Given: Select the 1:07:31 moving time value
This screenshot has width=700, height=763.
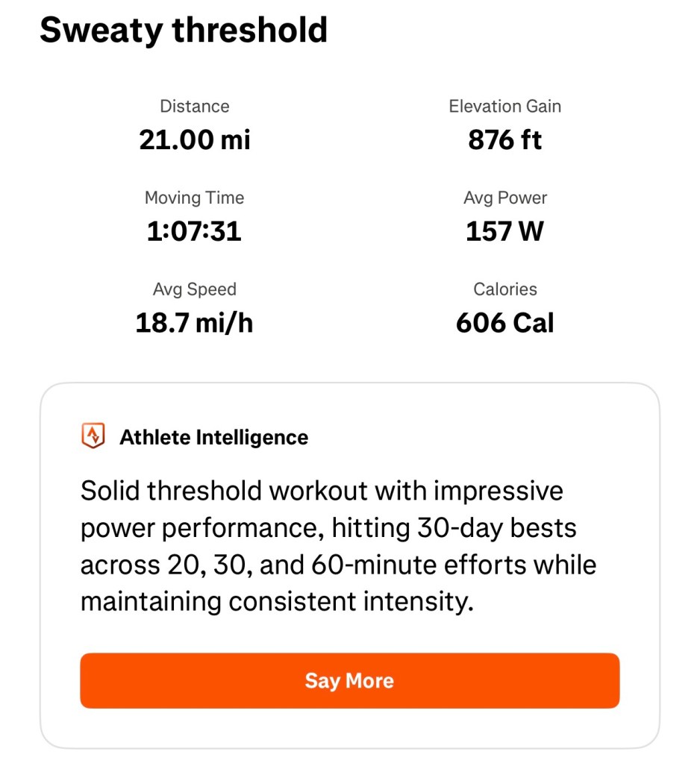Looking at the screenshot, I should click(195, 231).
